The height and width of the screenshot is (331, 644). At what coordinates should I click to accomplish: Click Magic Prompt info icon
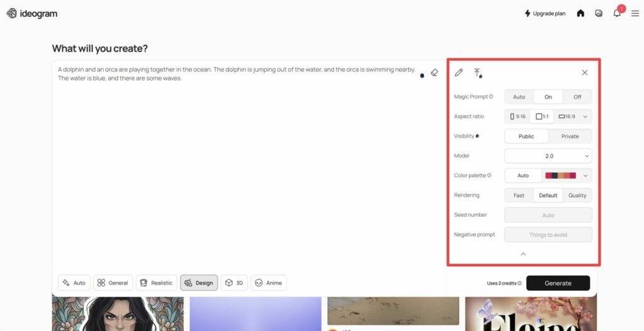point(491,97)
